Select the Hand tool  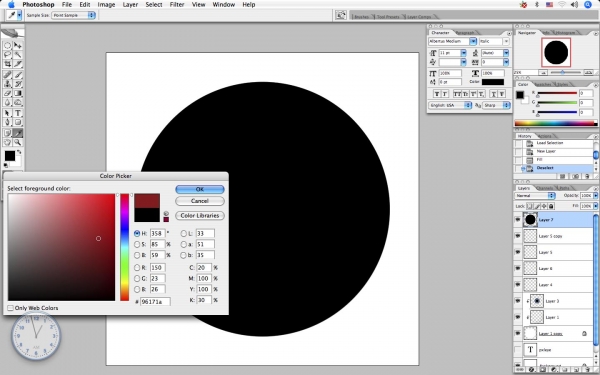[7, 142]
